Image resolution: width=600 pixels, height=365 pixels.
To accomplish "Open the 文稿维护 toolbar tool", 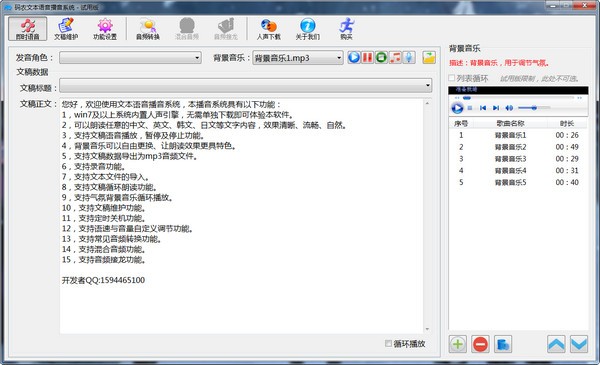I will [66, 29].
